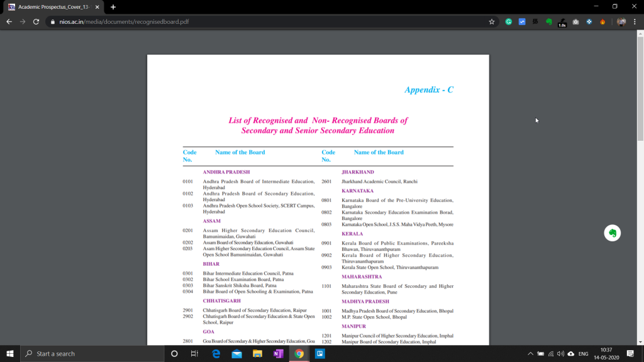Open Task View
Screen dimensions: 644x362
coord(195,353)
